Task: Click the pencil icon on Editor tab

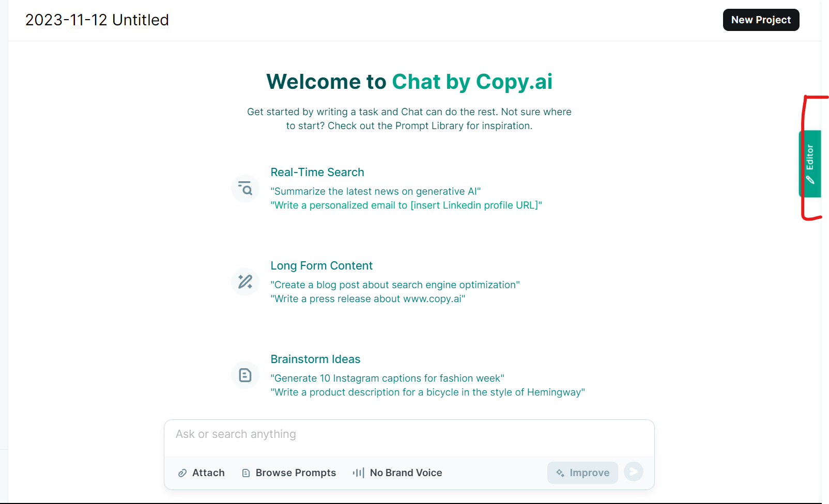Action: [810, 180]
